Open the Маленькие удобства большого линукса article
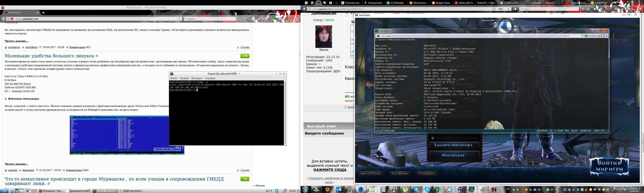Screen dimensions: 644x193 click(x=49, y=56)
